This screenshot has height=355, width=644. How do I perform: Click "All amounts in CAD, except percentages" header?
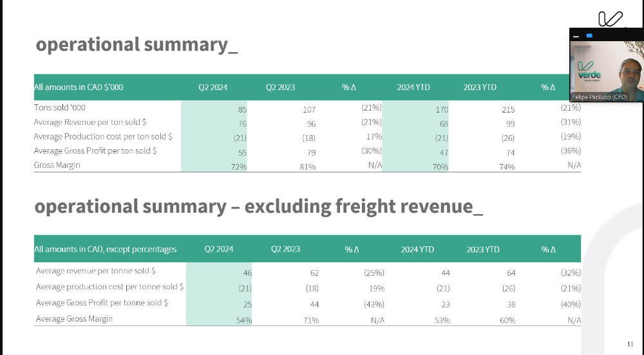106,249
